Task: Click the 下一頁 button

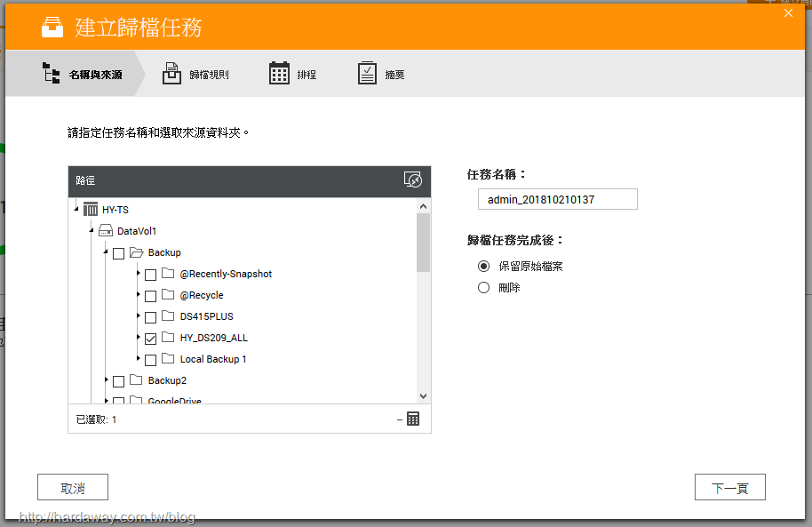Action: click(730, 487)
